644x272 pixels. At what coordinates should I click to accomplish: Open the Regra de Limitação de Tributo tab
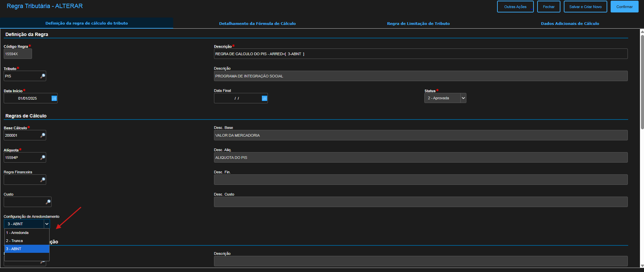point(418,24)
